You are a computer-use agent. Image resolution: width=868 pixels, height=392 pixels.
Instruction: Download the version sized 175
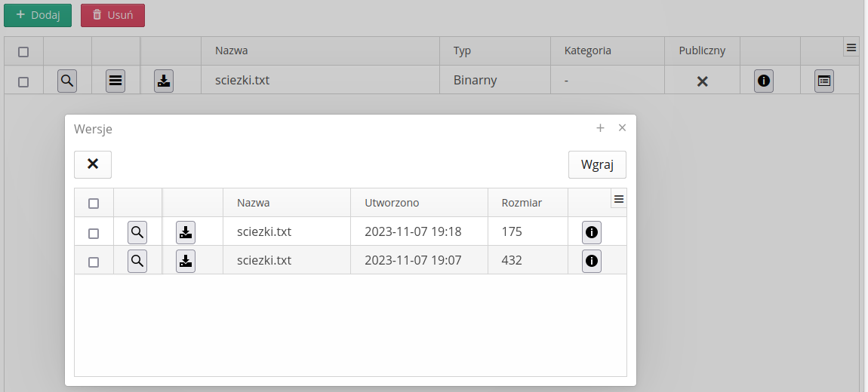[x=186, y=232]
